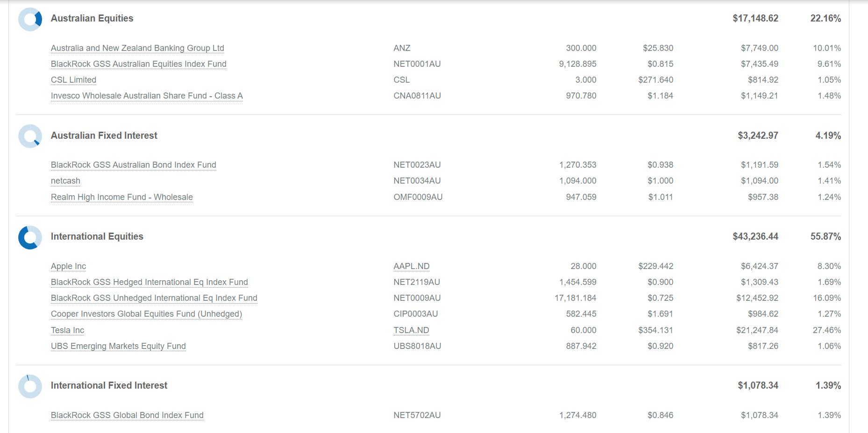This screenshot has height=433, width=868.
Task: Open BlackRock GSS Australian Equities Index Fund
Action: click(x=138, y=64)
